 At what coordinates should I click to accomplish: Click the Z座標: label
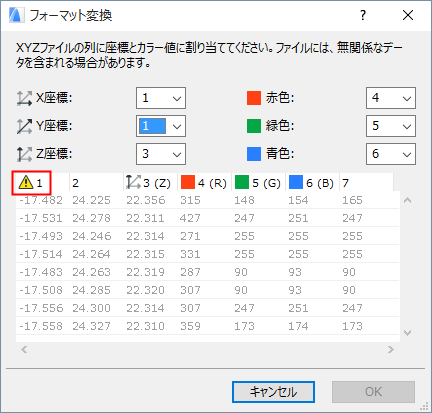pyautogui.click(x=54, y=154)
